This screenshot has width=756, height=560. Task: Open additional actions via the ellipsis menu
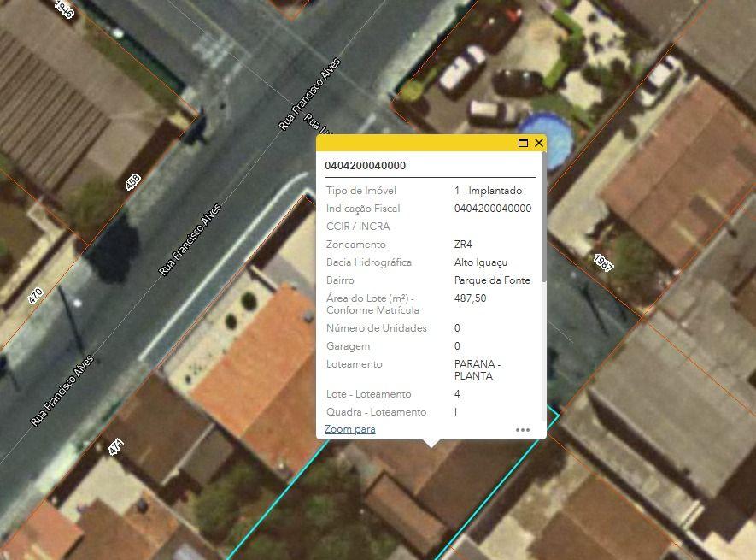(523, 431)
